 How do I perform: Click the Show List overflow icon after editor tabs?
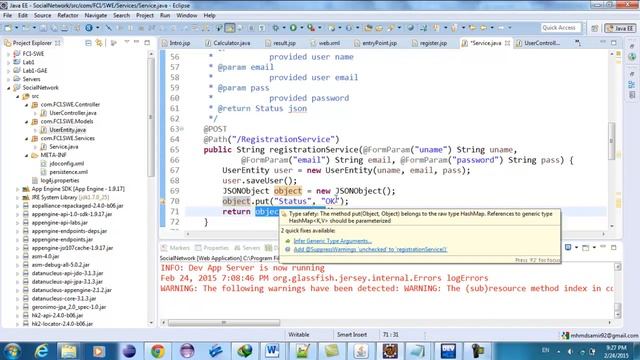point(578,42)
